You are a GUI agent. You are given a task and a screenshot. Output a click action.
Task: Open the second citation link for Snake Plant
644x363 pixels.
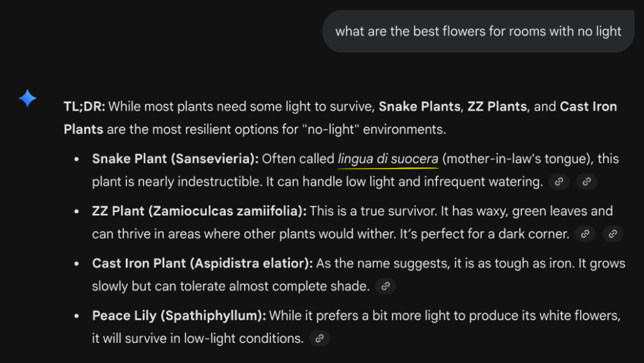586,182
